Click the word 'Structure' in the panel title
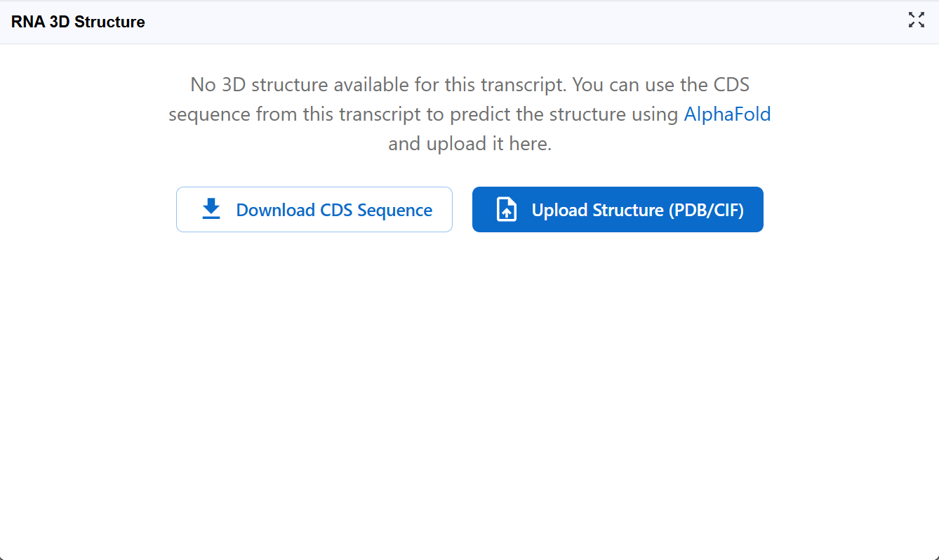 pyautogui.click(x=109, y=22)
